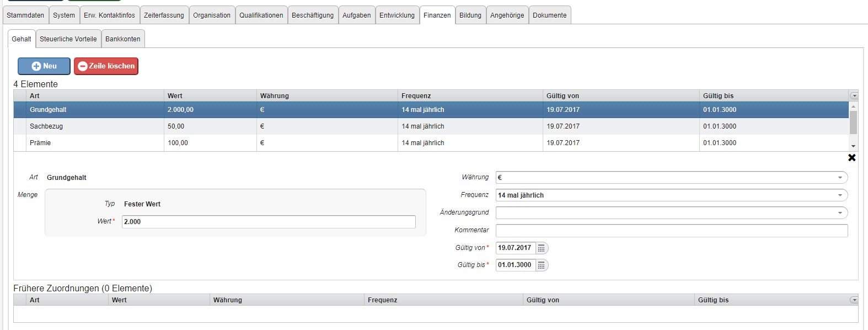Switch to the Steuerliche Vorteile tab

68,39
